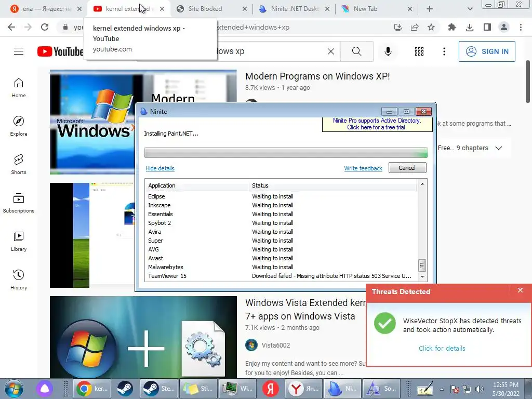Toggle browser side panel icon
Image resolution: width=532 pixels, height=399 pixels.
point(487,27)
